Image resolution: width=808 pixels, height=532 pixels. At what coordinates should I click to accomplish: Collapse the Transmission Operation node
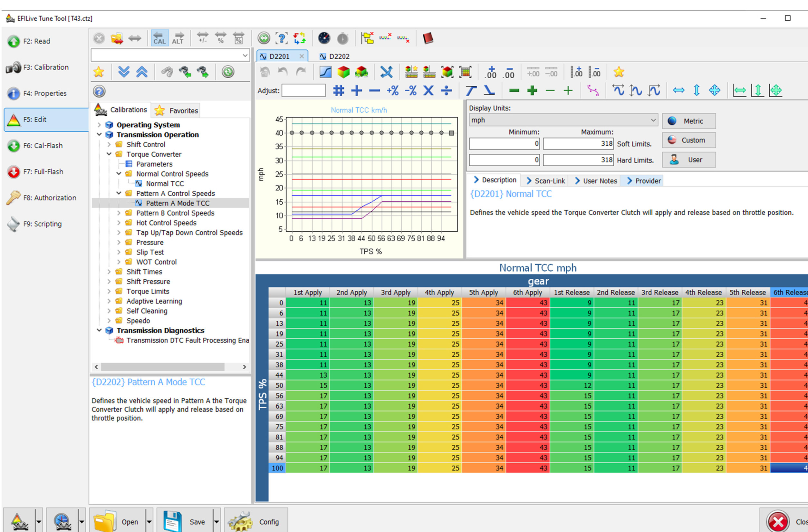[x=99, y=134]
